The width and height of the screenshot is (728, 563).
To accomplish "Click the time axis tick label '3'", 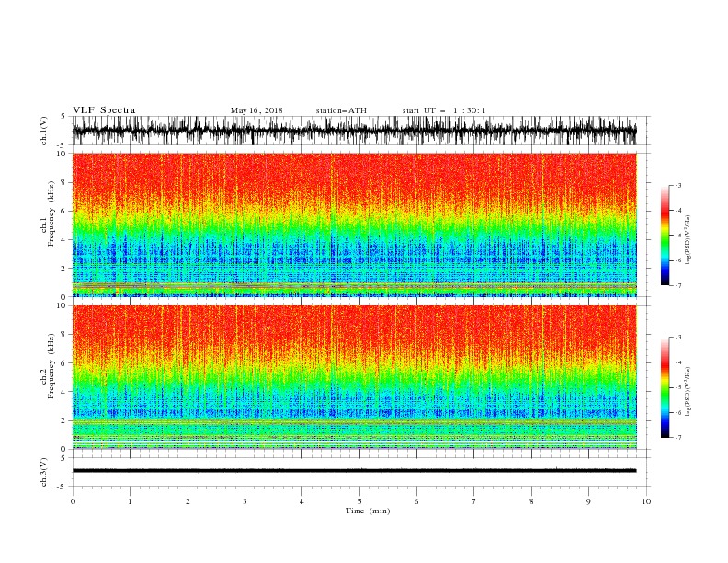I will tap(245, 501).
